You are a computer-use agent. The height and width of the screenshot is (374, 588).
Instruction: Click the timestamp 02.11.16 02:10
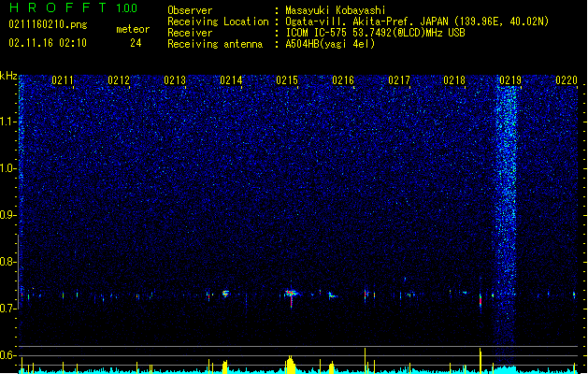(48, 43)
